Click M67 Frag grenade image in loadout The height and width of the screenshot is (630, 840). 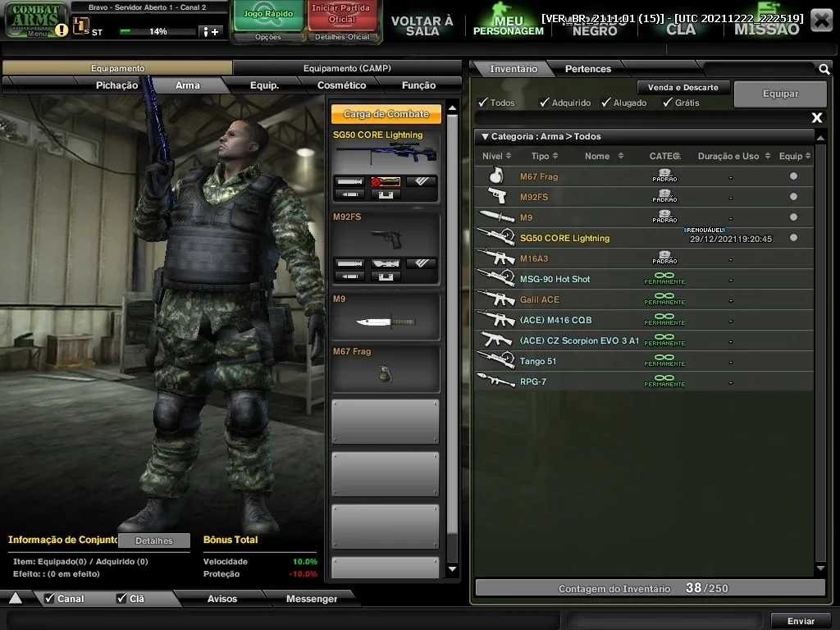pyautogui.click(x=386, y=373)
